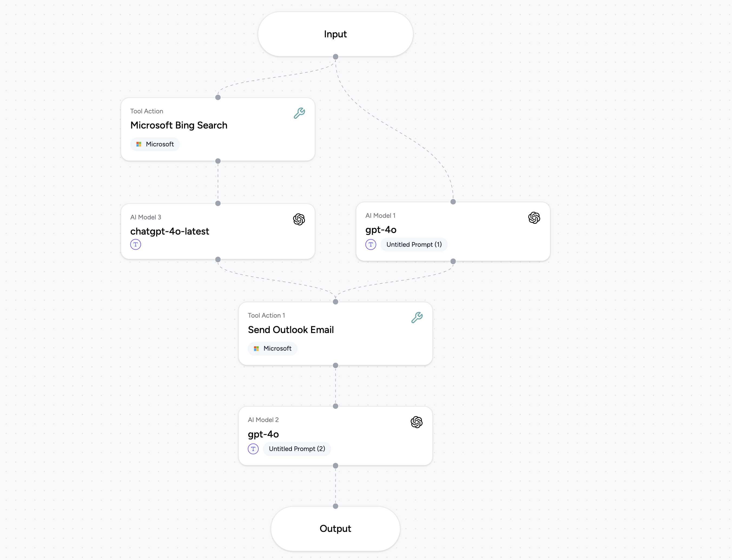Click AI Model 2 bottom connector dot
Viewport: 732px width, 560px height.
(336, 466)
